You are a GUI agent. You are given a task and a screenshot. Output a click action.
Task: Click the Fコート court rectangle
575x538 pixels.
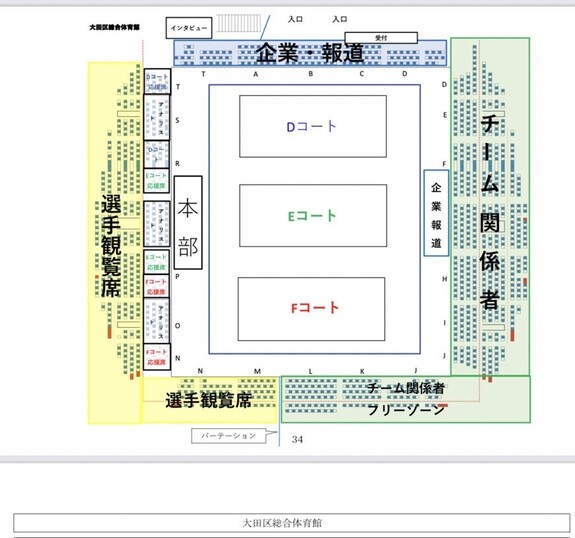click(312, 309)
